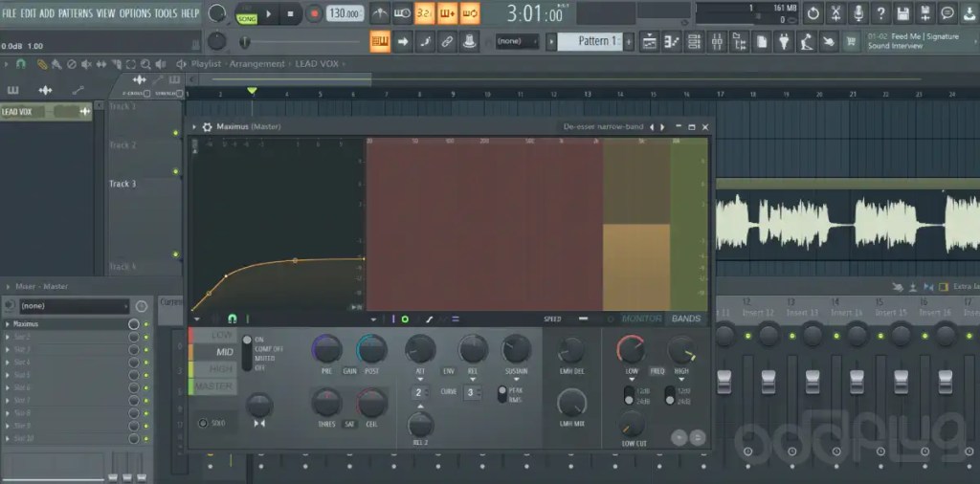Toggle typing keyboard to piano icon
This screenshot has height=484, width=980.
380,42
